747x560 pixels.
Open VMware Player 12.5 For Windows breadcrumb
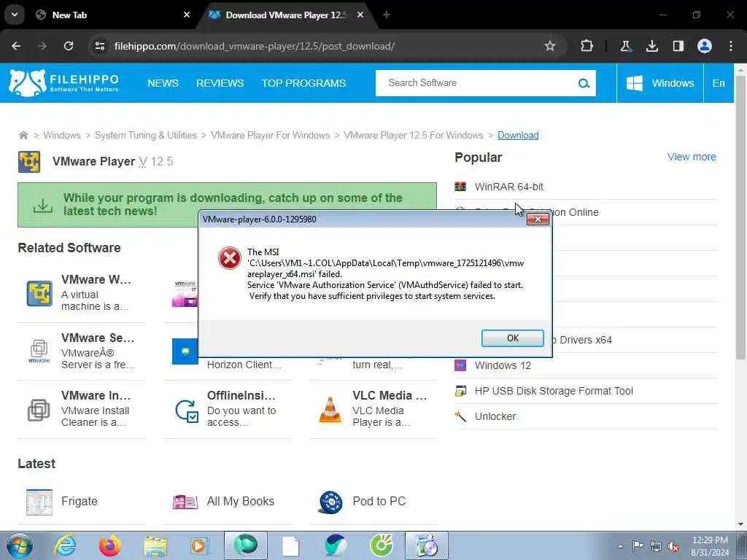(x=414, y=135)
